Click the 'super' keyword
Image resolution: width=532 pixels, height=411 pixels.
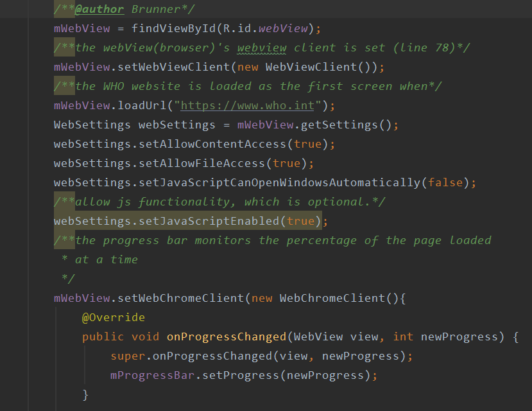(128, 356)
